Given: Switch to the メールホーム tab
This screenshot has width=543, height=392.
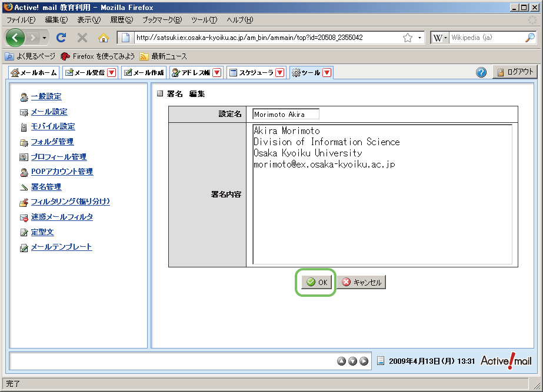Looking at the screenshot, I should click(x=34, y=73).
